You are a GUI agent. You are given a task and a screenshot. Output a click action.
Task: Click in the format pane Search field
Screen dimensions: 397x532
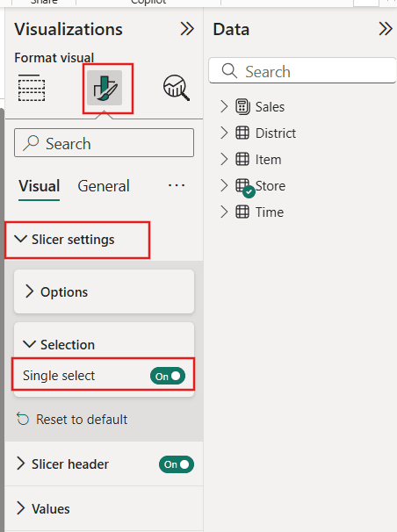(105, 143)
